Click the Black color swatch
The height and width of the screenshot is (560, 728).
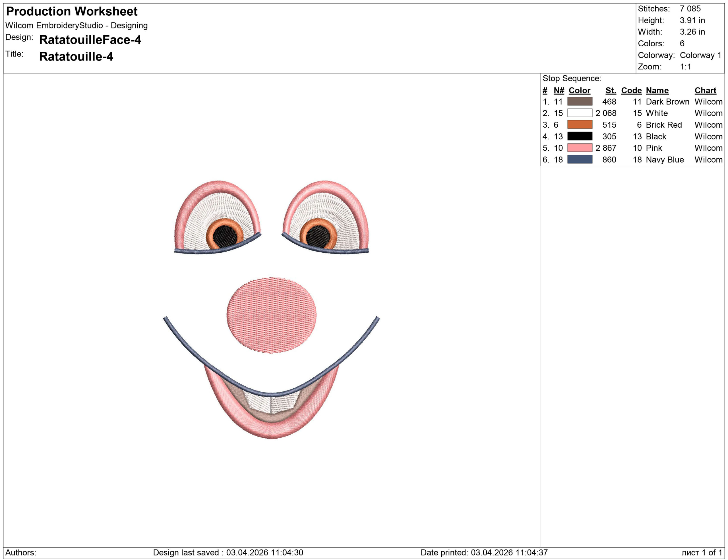click(580, 136)
